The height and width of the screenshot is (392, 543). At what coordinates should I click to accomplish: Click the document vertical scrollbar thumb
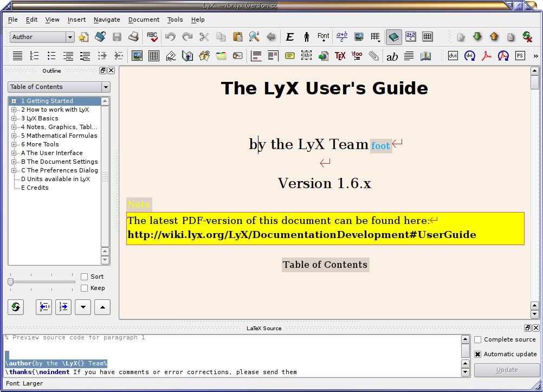pos(535,82)
